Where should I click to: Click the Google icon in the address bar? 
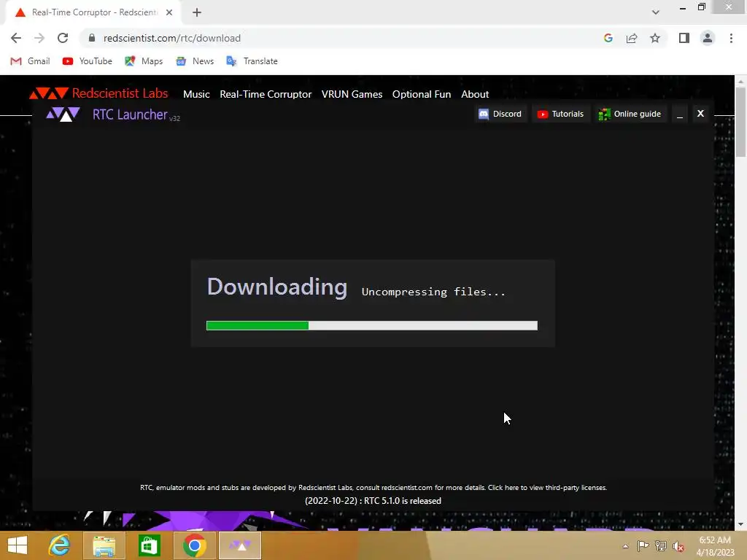pos(608,38)
